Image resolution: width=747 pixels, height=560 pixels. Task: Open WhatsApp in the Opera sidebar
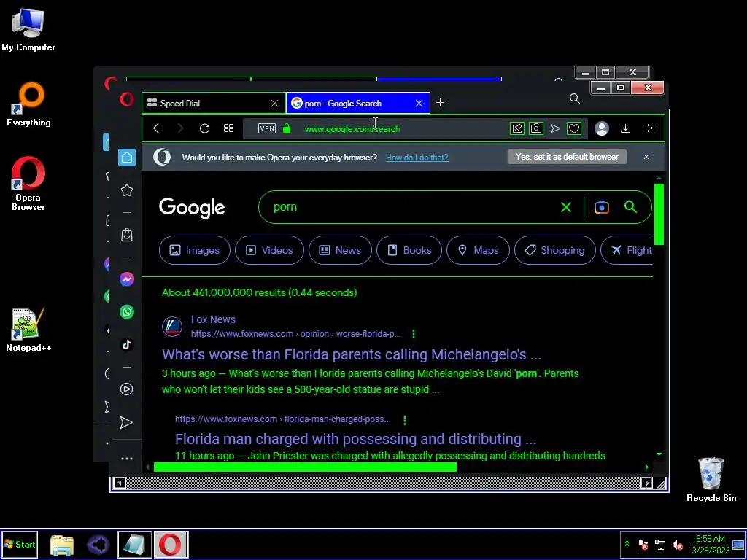(127, 312)
